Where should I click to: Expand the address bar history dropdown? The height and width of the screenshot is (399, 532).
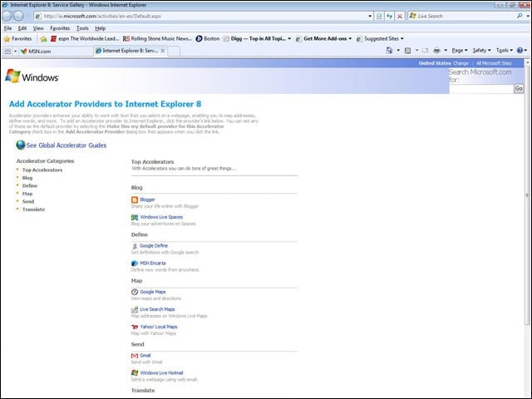click(x=370, y=16)
